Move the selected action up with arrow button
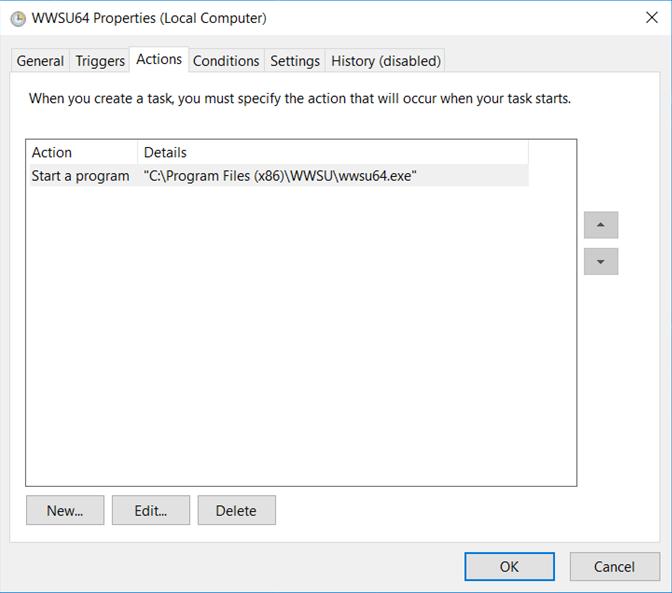Viewport: 672px width, 593px height. pos(601,225)
